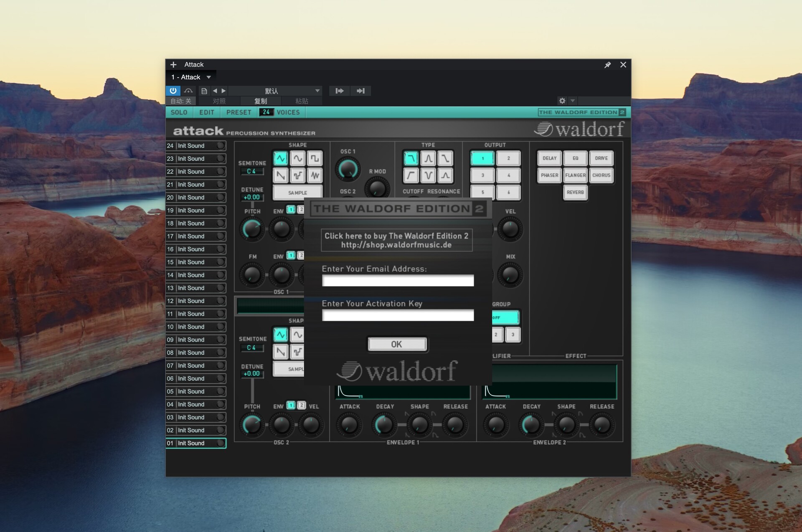Toggle the EQ effect
802x532 pixels.
575,158
